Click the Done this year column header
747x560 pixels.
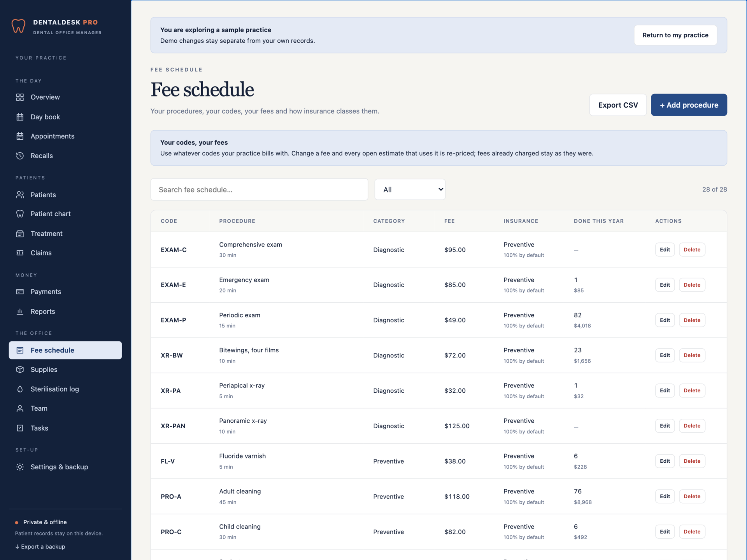click(598, 221)
